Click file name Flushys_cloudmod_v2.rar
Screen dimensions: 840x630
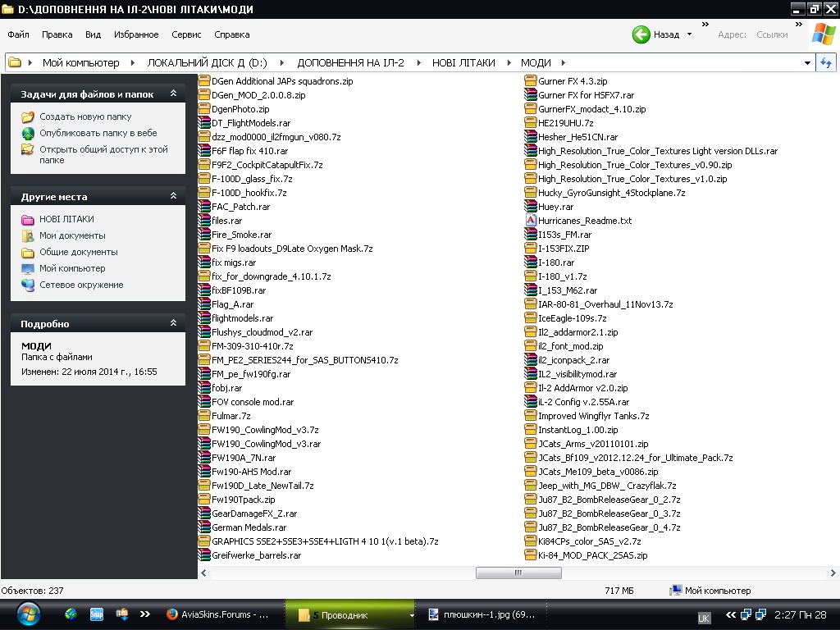(262, 332)
